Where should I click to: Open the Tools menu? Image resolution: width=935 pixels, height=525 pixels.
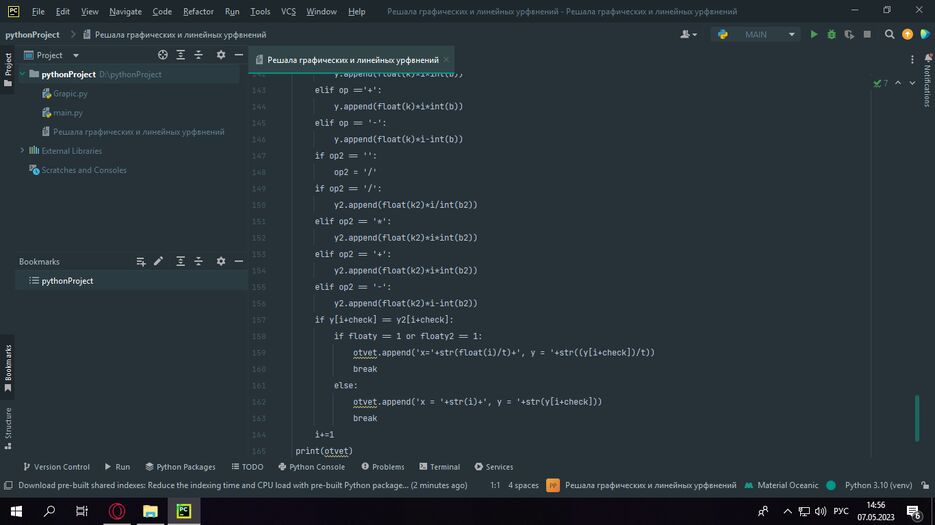tap(260, 11)
